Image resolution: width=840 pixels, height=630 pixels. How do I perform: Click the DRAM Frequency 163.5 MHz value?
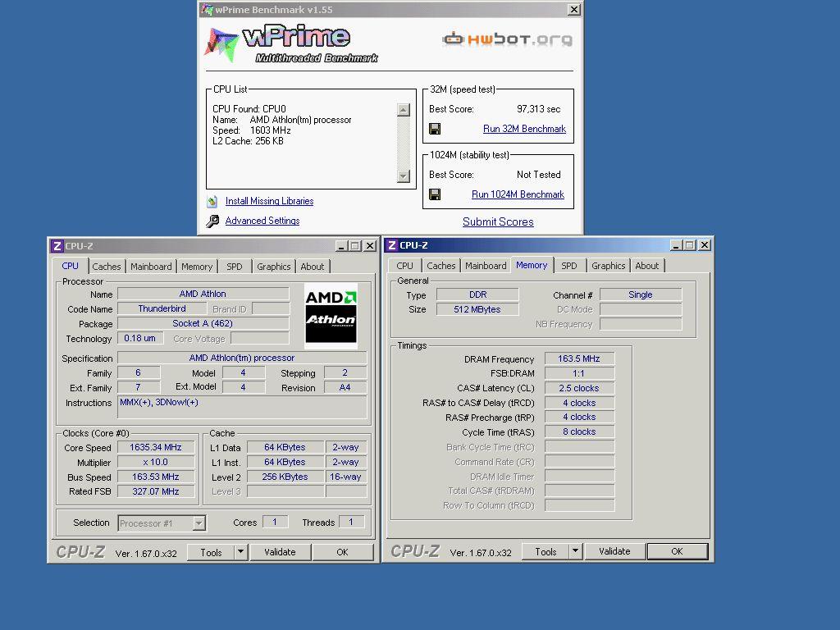point(579,359)
